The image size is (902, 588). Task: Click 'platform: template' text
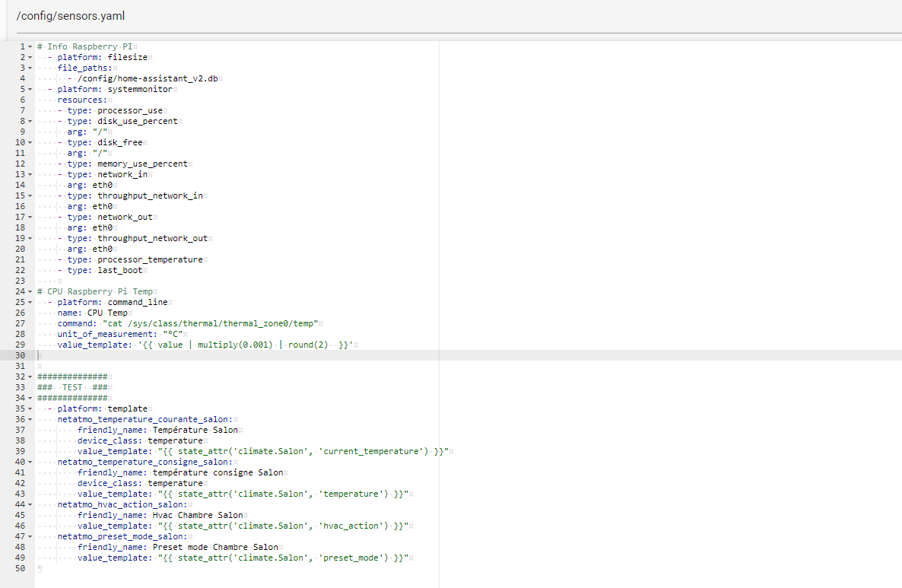click(103, 408)
